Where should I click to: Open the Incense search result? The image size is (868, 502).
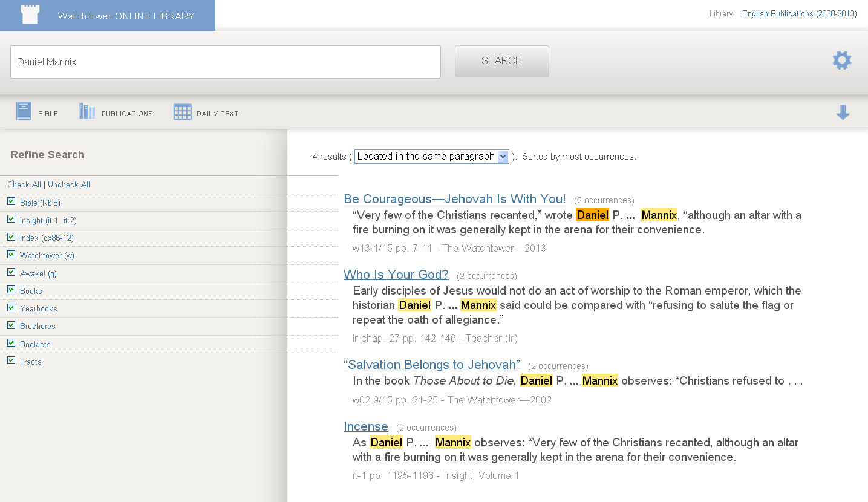click(365, 426)
